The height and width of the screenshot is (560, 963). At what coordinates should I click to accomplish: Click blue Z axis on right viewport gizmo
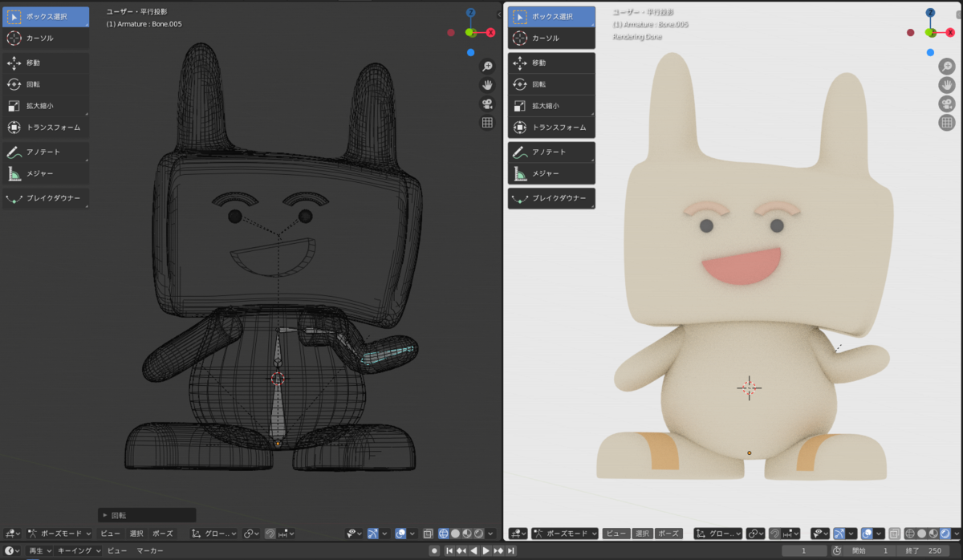pyautogui.click(x=930, y=13)
